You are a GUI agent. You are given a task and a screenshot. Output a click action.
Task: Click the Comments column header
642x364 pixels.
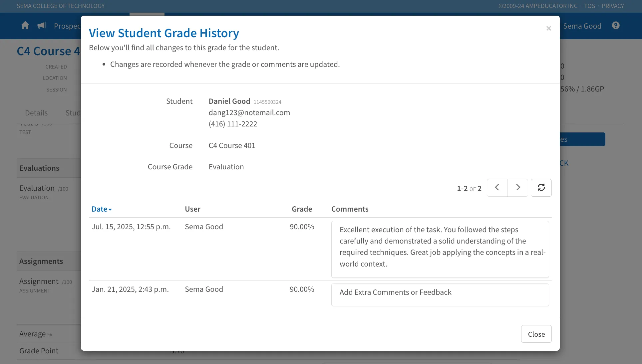[x=350, y=209]
